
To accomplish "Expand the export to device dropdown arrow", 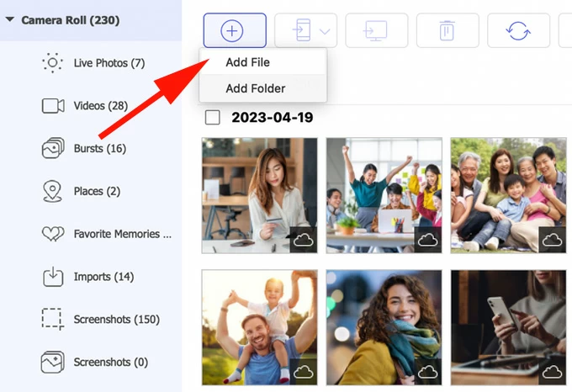I will pos(326,31).
